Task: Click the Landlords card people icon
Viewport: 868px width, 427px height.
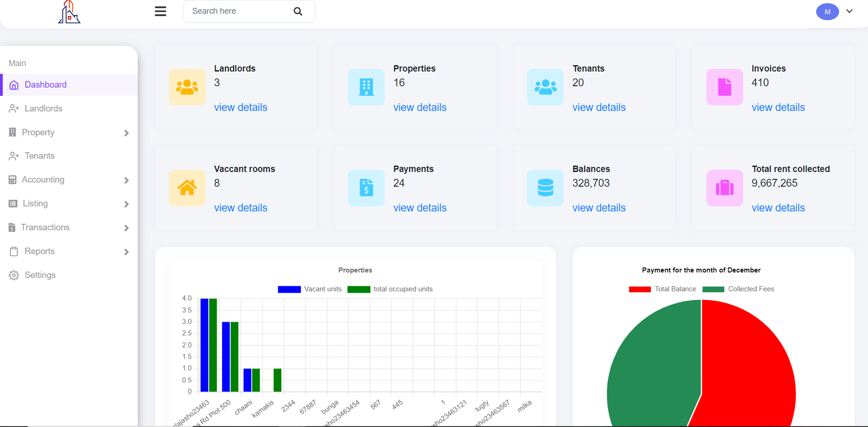Action: click(187, 87)
